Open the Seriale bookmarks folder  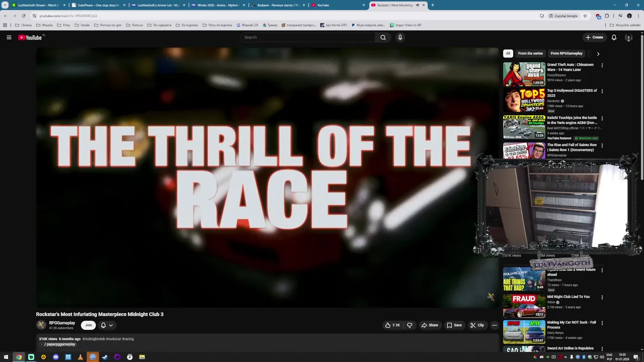coord(82,25)
